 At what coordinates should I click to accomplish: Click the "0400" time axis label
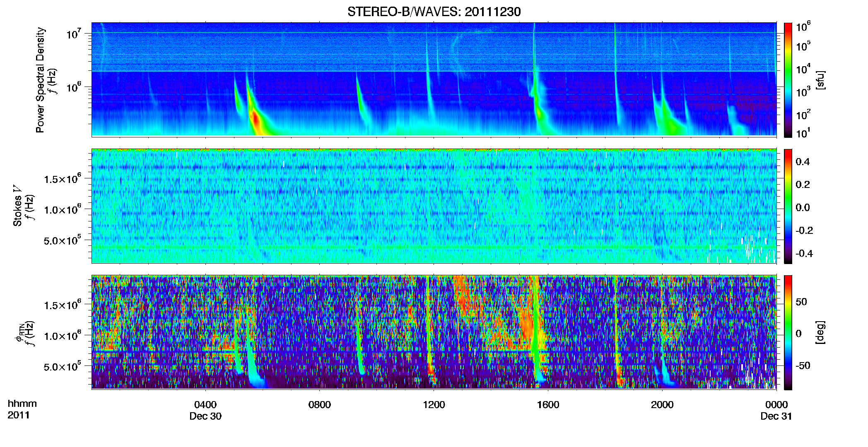(205, 404)
